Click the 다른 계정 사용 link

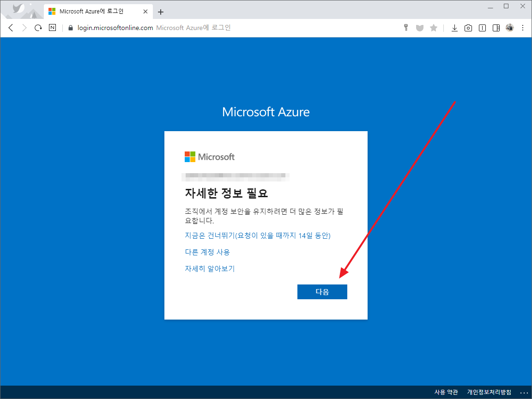207,252
